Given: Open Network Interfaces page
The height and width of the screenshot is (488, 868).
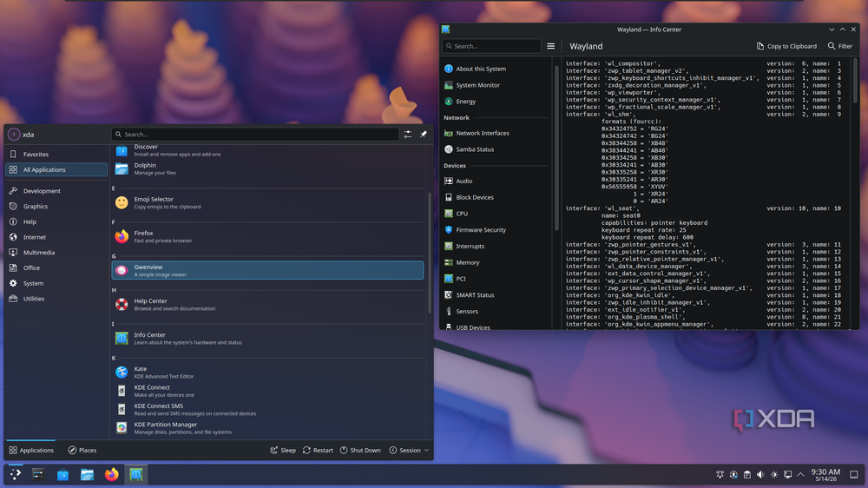Looking at the screenshot, I should pos(496,133).
